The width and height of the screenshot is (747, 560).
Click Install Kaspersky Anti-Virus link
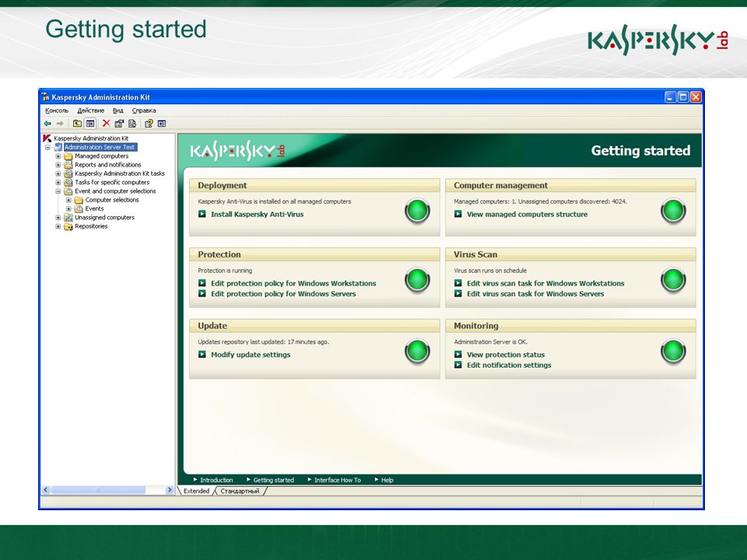[x=258, y=215]
